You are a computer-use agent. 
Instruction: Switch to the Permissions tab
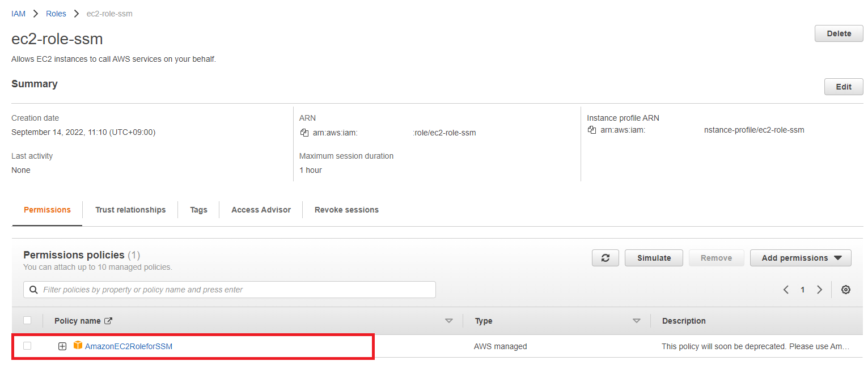pyautogui.click(x=47, y=210)
